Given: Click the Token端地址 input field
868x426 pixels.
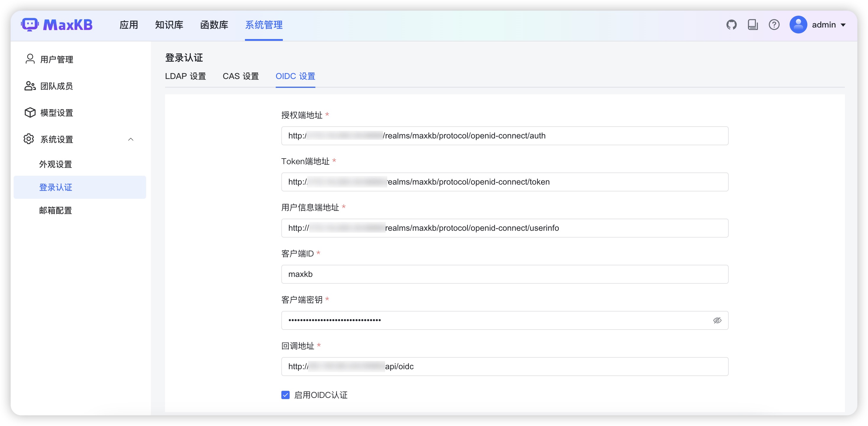Looking at the screenshot, I should (505, 182).
